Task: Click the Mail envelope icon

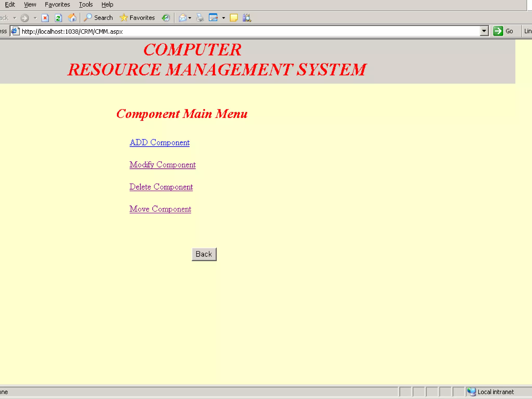Action: (183, 18)
